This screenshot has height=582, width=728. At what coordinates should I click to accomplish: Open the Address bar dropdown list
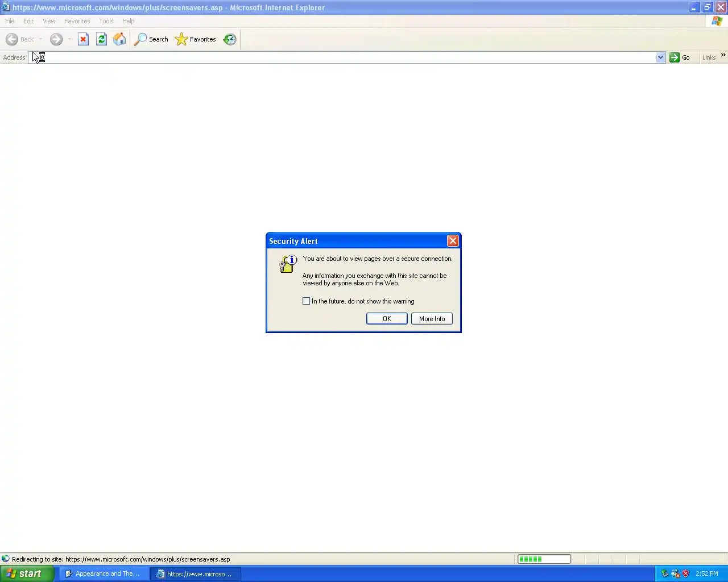click(x=660, y=57)
